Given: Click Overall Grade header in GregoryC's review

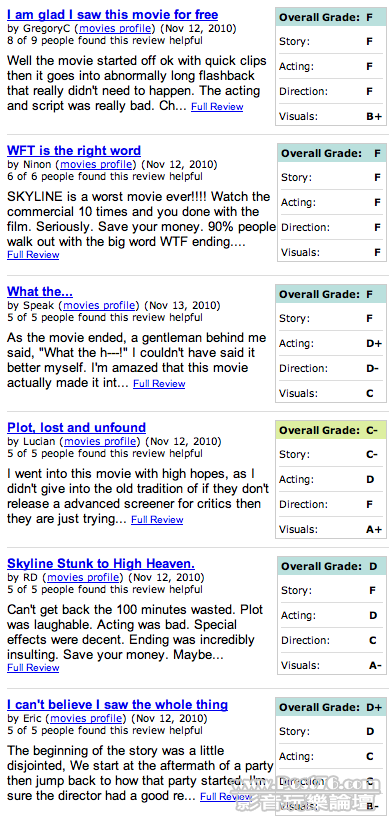Looking at the screenshot, I should coord(331,17).
